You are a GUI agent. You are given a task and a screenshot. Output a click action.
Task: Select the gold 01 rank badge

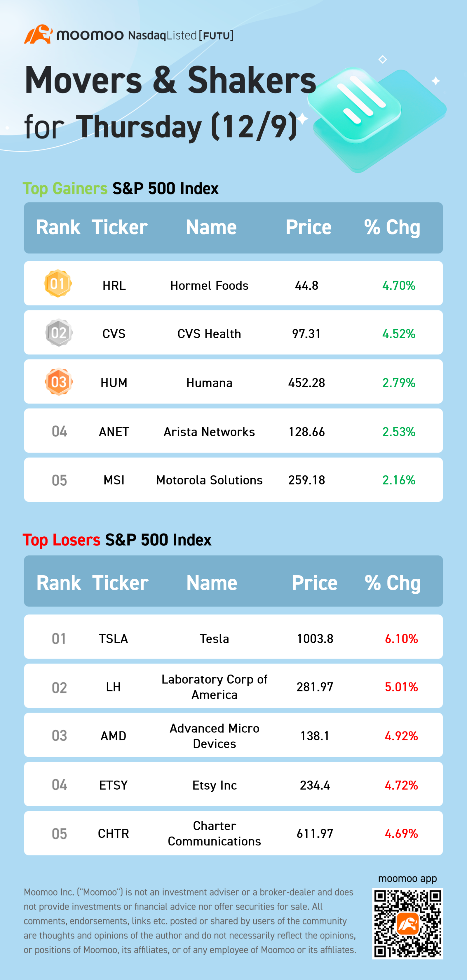click(58, 284)
